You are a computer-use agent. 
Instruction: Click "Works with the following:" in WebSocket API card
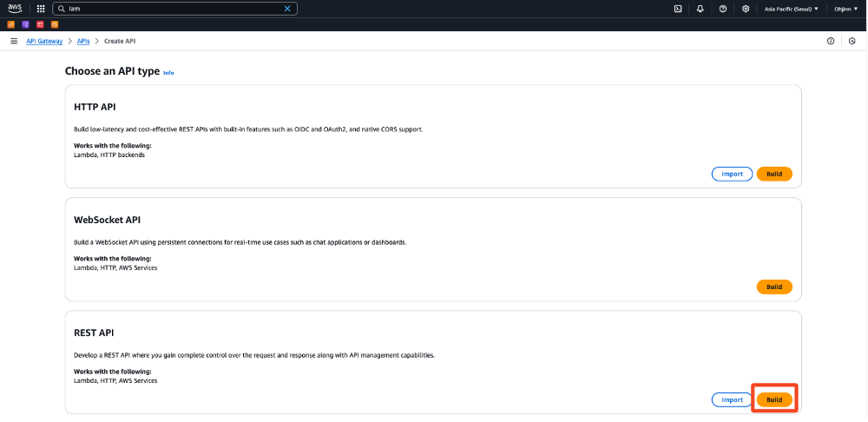tap(112, 259)
